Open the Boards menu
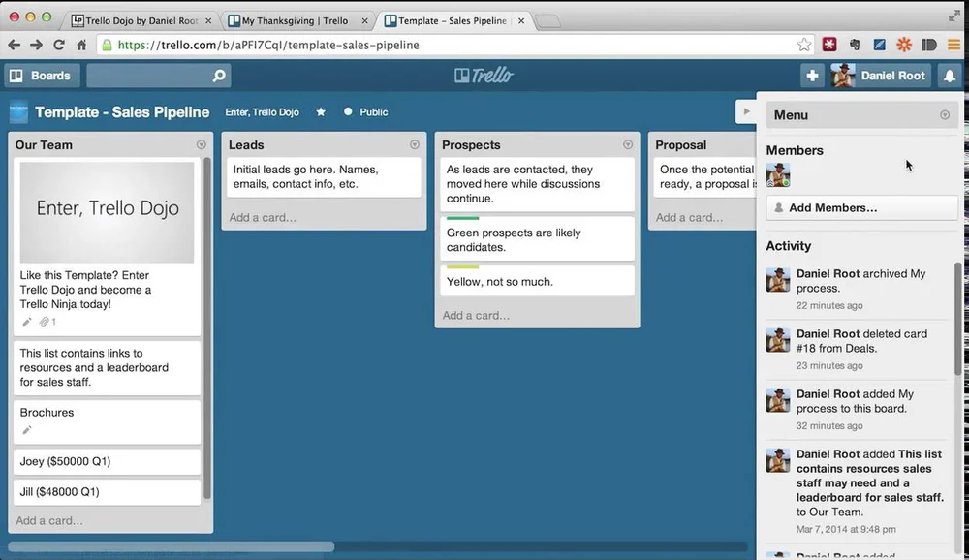This screenshot has width=969, height=560. [x=42, y=76]
